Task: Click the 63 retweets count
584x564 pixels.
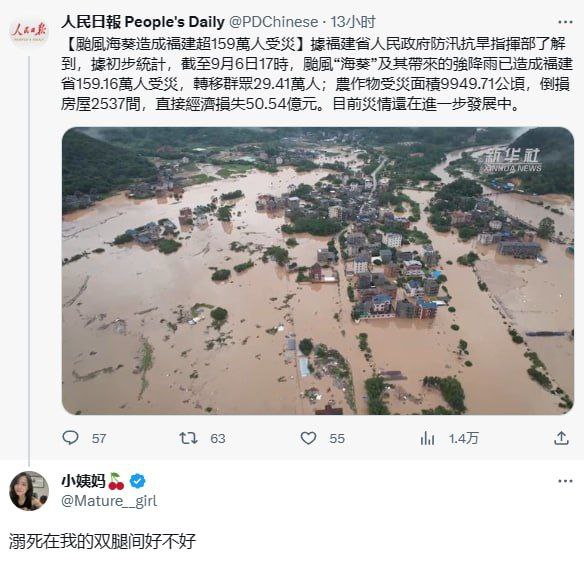Action: coord(218,438)
